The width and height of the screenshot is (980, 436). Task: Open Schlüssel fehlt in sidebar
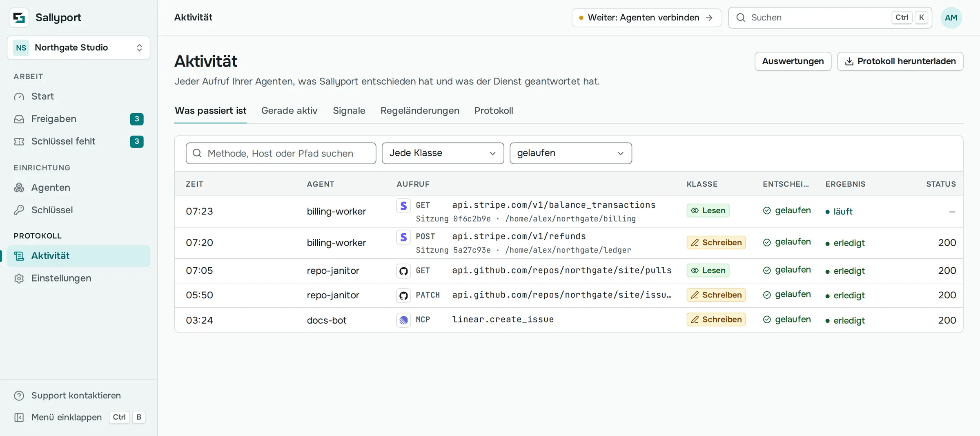78,141
